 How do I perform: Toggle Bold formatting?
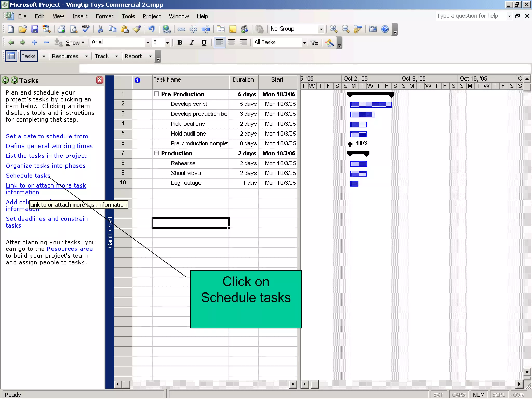click(x=180, y=43)
